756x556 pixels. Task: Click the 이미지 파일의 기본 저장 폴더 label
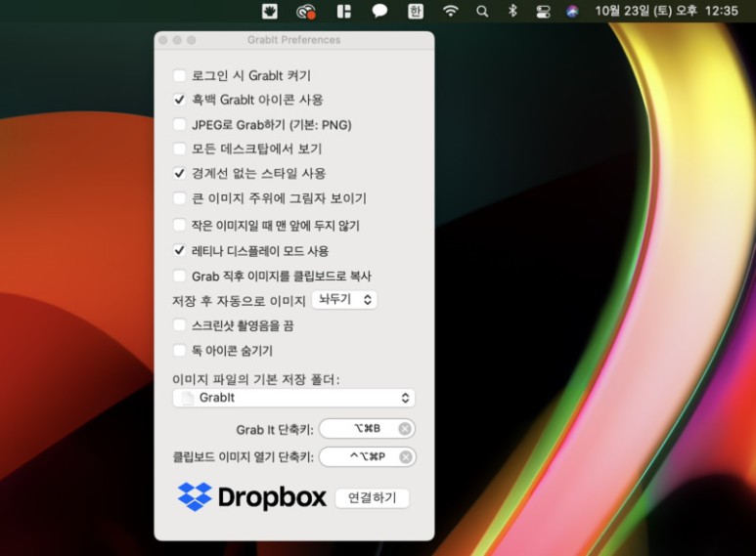coord(256,379)
